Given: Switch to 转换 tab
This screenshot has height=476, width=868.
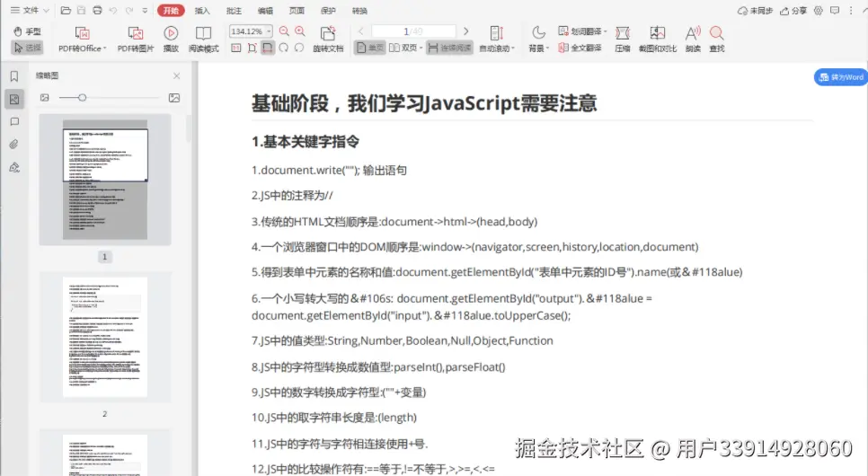Looking at the screenshot, I should (x=359, y=11).
